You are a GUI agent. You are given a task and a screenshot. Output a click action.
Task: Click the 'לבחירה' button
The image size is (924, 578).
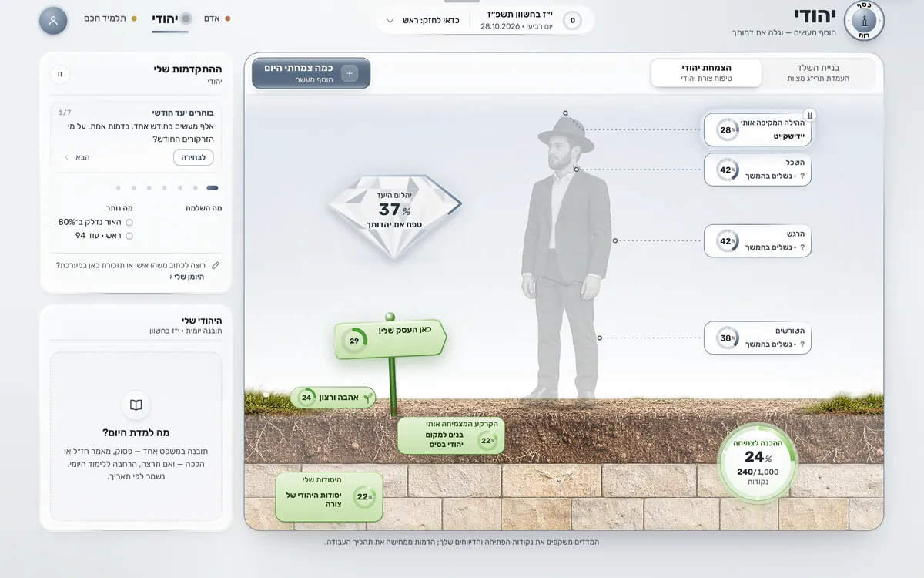[x=193, y=157]
